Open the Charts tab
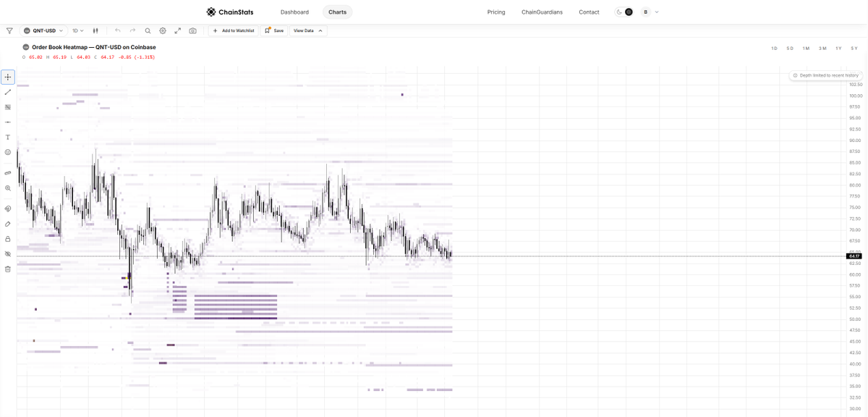Image resolution: width=868 pixels, height=417 pixels. [337, 12]
